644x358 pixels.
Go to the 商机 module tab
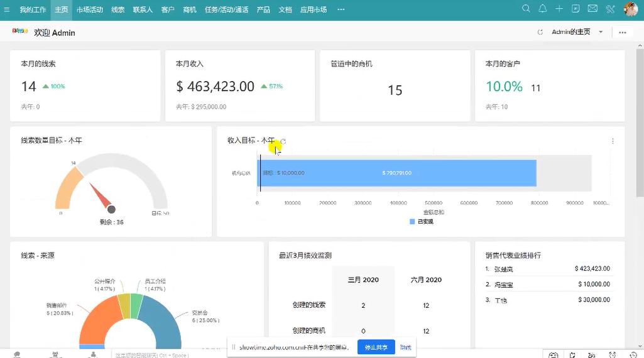190,10
